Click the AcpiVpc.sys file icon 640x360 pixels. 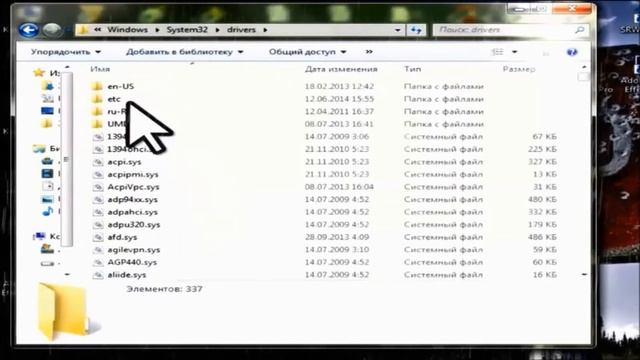coord(98,187)
